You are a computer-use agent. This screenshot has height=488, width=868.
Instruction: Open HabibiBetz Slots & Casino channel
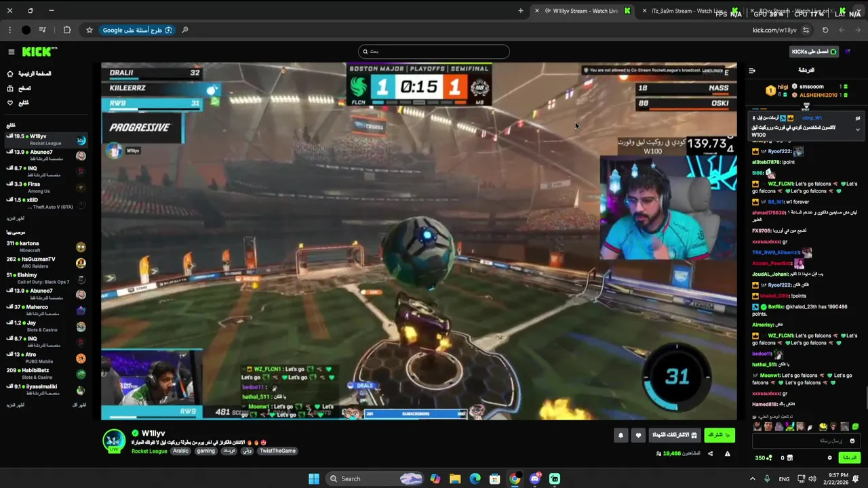click(46, 373)
